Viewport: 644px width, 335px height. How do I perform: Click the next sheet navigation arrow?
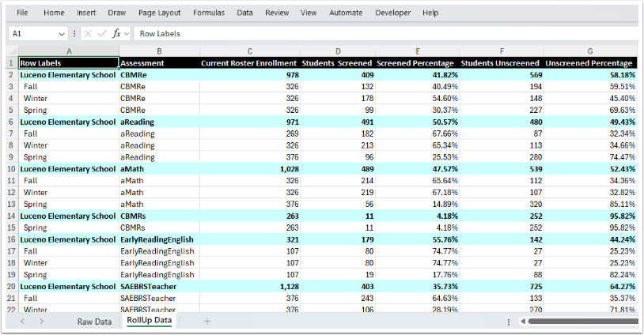41,322
